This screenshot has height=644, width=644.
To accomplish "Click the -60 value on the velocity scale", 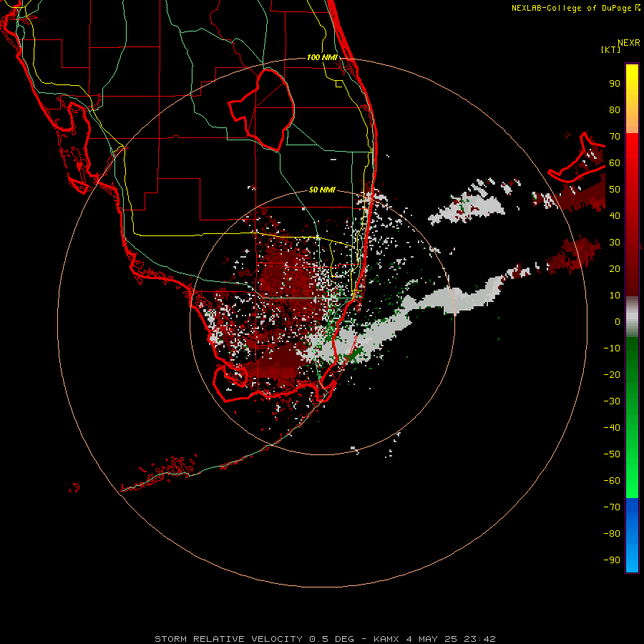I will tap(612, 481).
